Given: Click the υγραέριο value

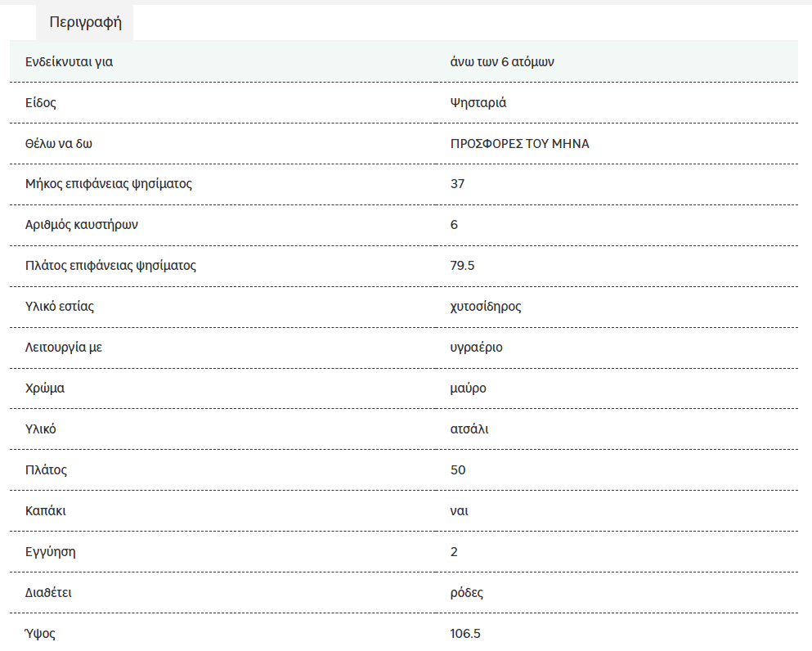Looking at the screenshot, I should [476, 348].
